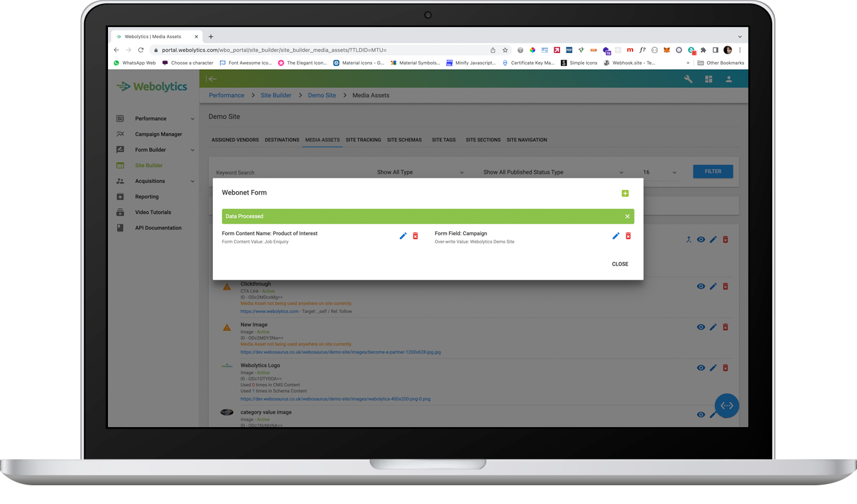Edit the Clickthrough media asset

[x=713, y=286]
